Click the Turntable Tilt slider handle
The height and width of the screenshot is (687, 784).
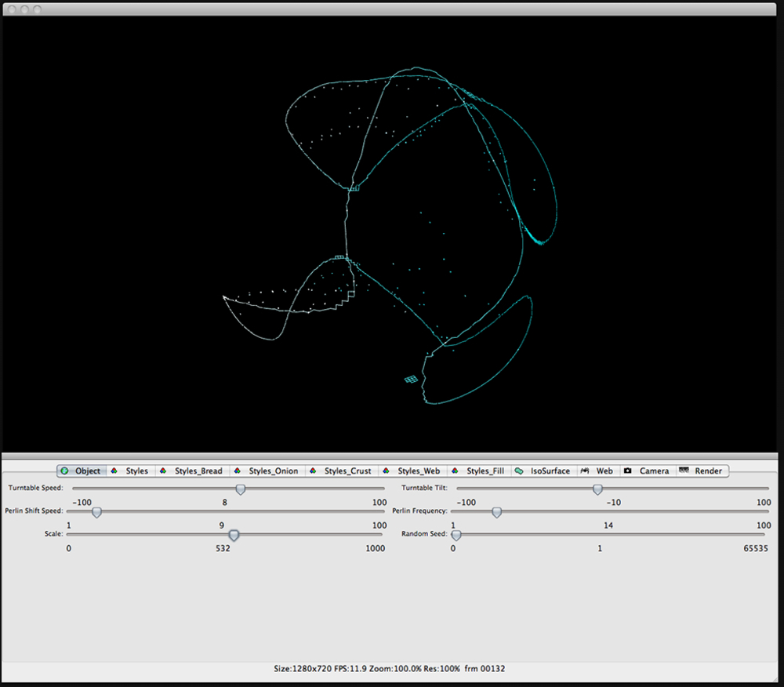[597, 489]
